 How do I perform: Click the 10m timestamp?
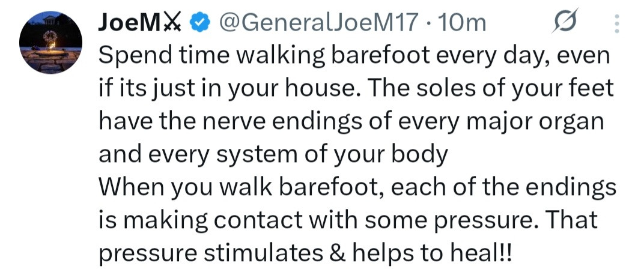462,23
